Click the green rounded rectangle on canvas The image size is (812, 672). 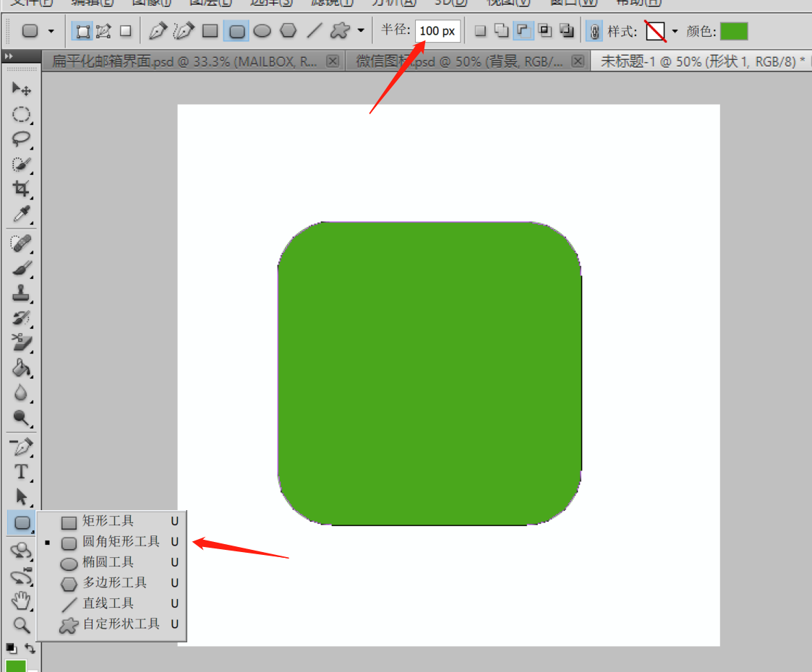tap(429, 373)
